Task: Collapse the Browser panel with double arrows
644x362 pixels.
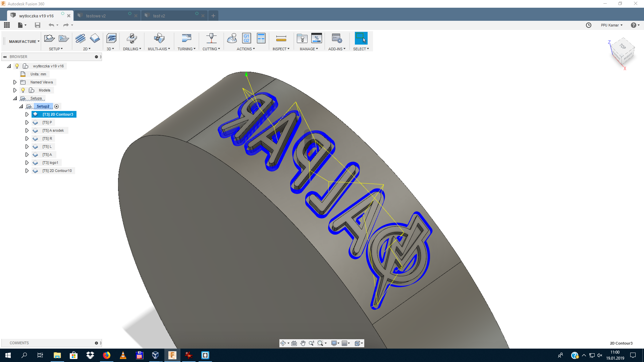Action: [5, 57]
